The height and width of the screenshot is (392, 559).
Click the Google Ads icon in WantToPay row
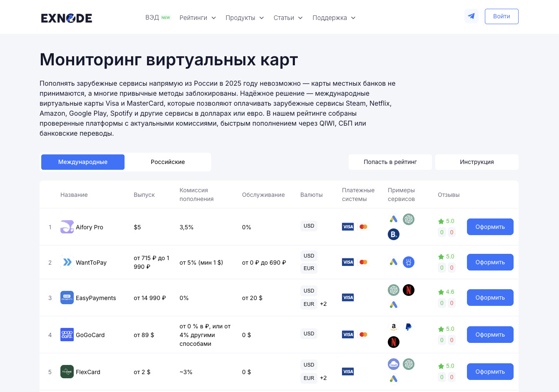click(394, 262)
